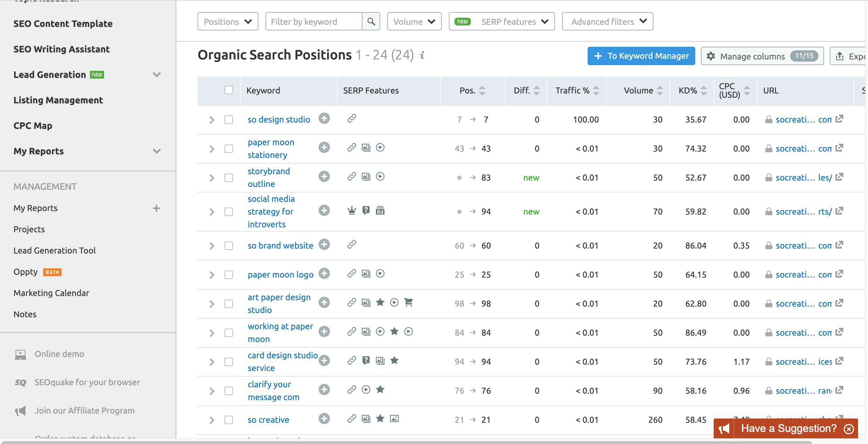Open the Volume filter dropdown
Viewport: 868px width, 444px height.
pos(414,22)
